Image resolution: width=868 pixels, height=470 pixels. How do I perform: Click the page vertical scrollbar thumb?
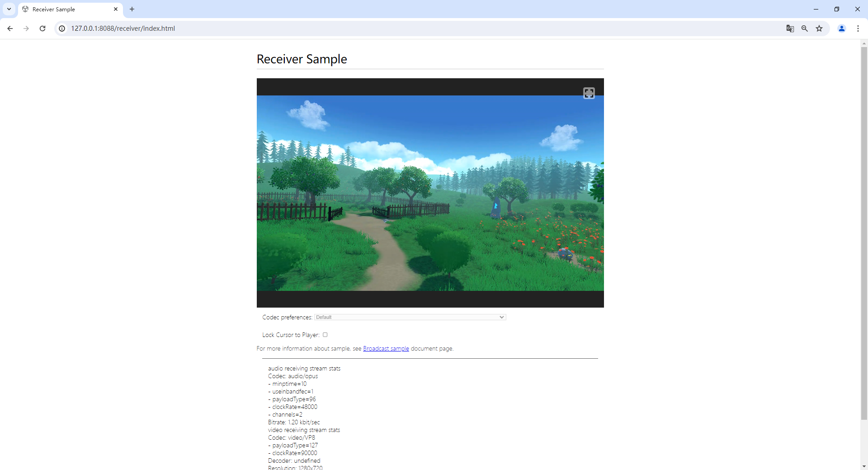pos(864,226)
